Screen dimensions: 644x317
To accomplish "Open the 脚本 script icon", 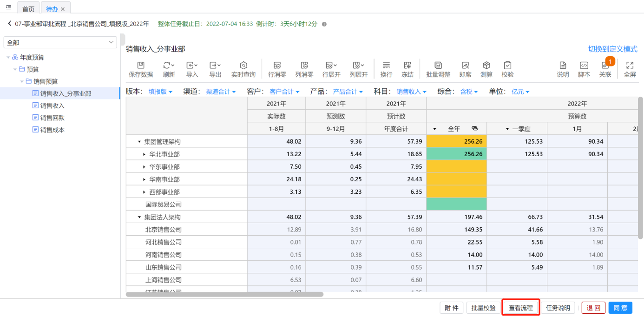I will [584, 66].
